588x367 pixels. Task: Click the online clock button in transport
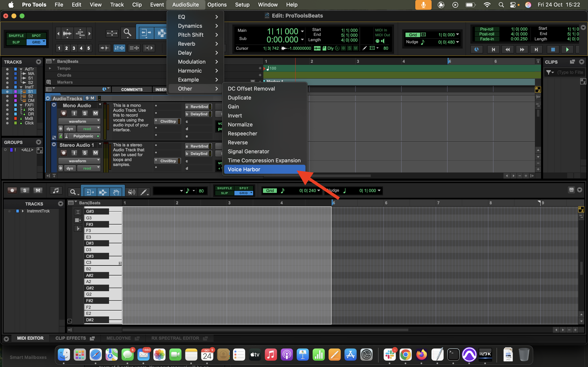(477, 50)
